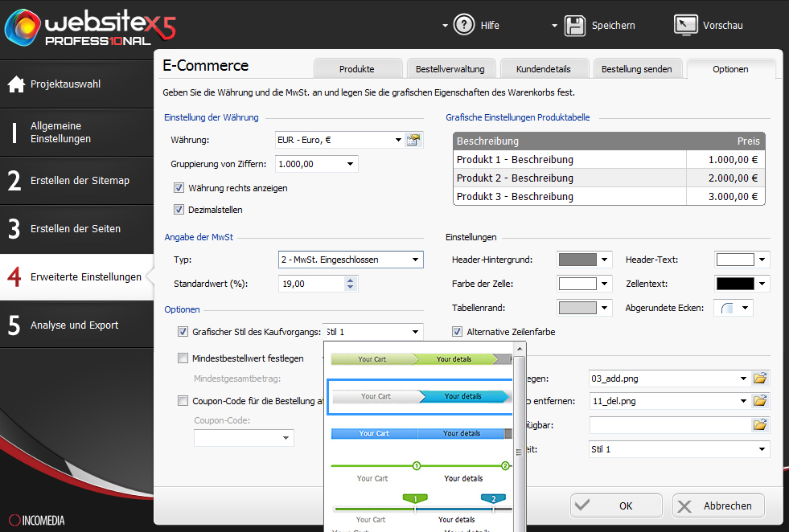The width and height of the screenshot is (789, 532).
Task: Go to Erstellen der Sitemap step
Action: [76, 181]
